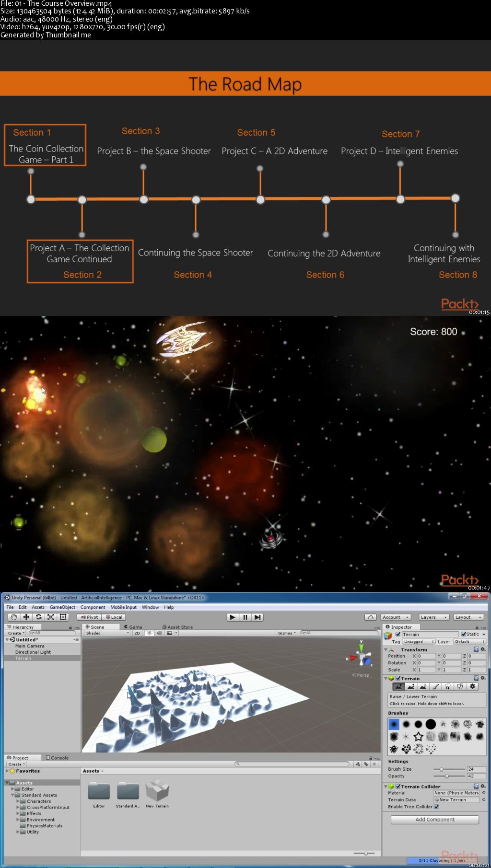The height and width of the screenshot is (868, 491).
Task: Select the Smooth Height terrain tool
Action: click(423, 686)
